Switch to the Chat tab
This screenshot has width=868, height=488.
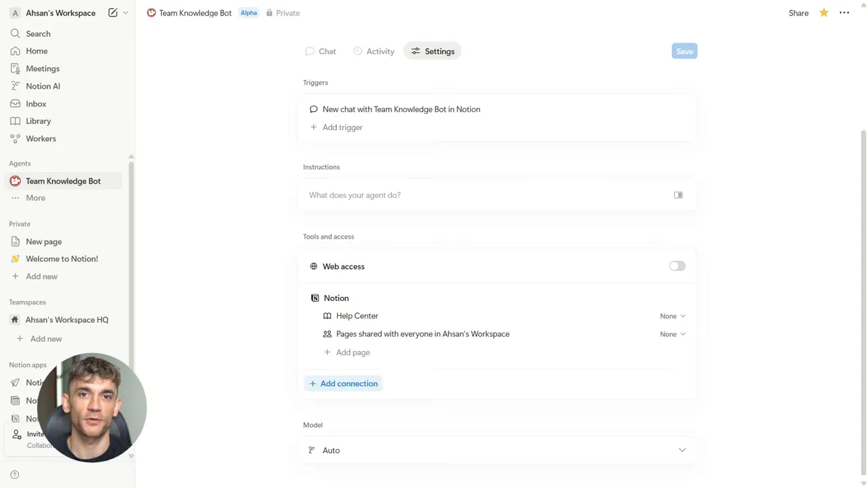tap(321, 52)
